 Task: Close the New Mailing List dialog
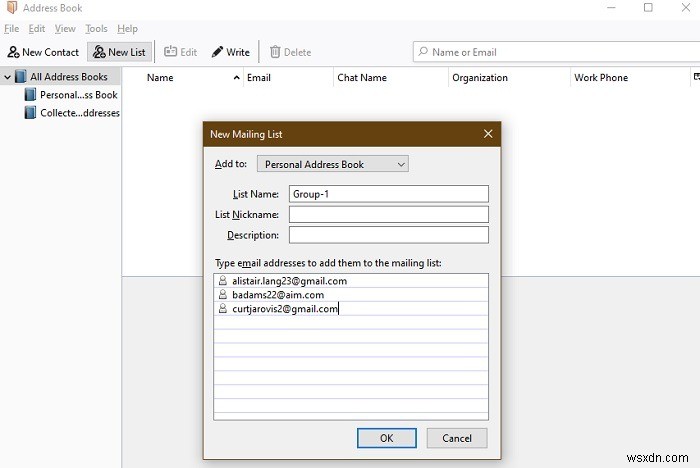(488, 134)
